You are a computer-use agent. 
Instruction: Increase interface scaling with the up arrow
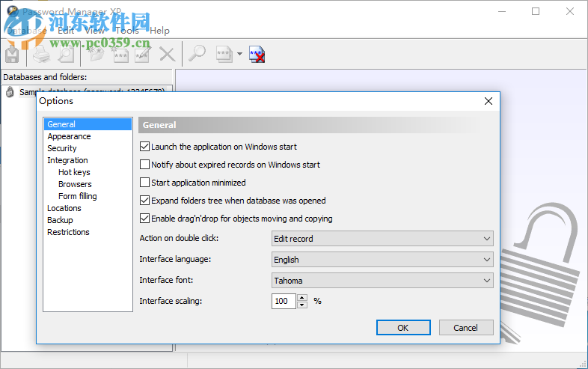tap(302, 298)
